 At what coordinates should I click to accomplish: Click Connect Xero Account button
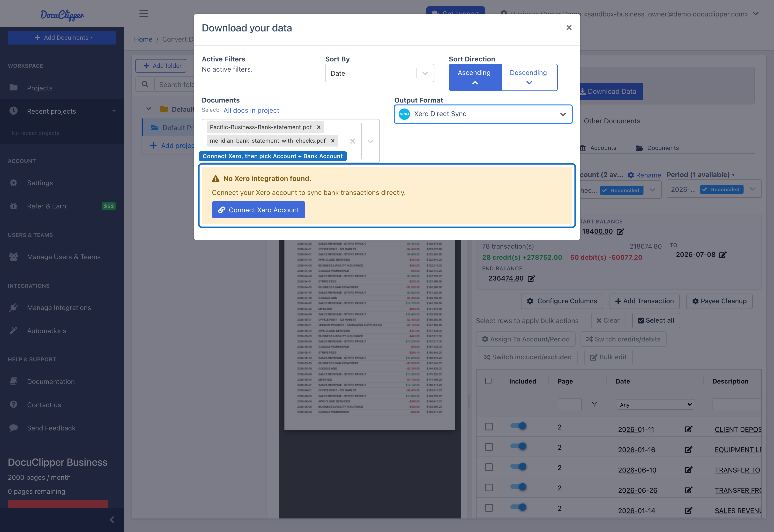pyautogui.click(x=258, y=210)
